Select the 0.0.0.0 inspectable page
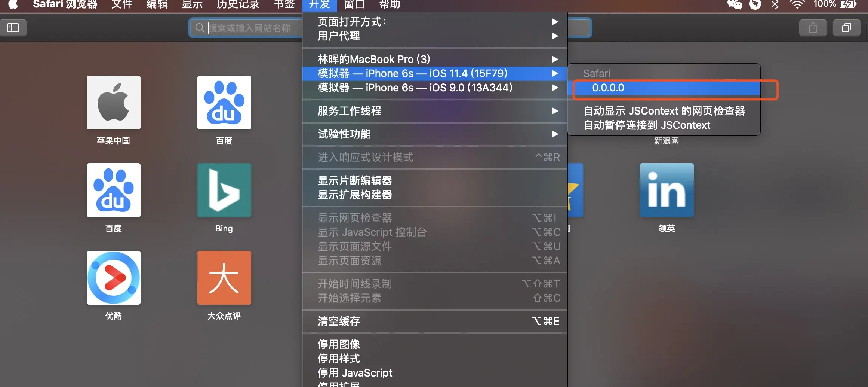Image resolution: width=868 pixels, height=387 pixels. click(664, 88)
